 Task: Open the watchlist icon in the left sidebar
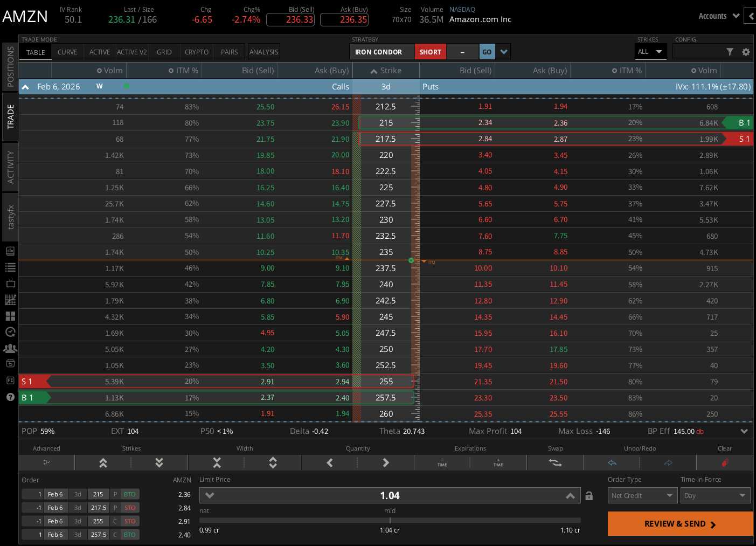tap(10, 267)
